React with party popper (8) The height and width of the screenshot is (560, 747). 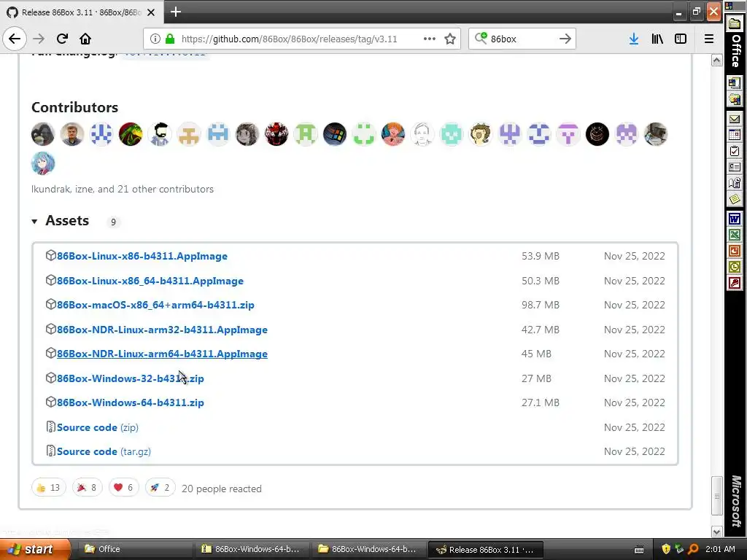coord(88,488)
